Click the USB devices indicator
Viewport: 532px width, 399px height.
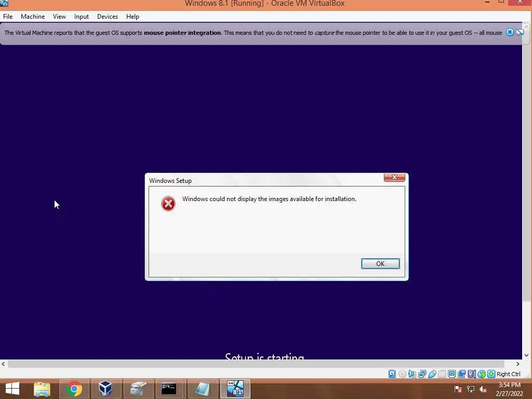[432, 374]
